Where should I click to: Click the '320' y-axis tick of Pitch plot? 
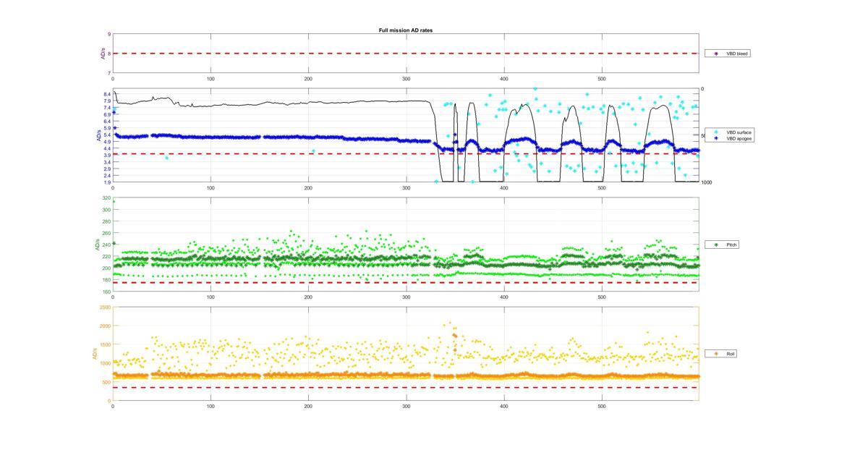point(107,198)
